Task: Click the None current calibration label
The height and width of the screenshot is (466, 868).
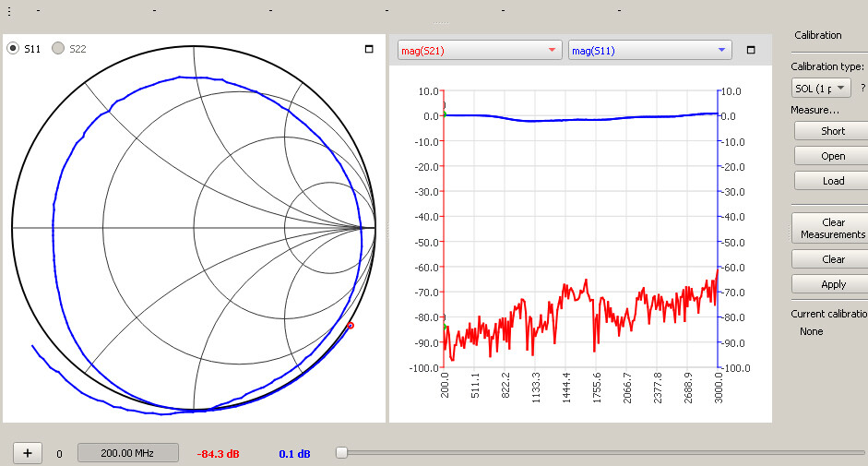Action: (811, 331)
